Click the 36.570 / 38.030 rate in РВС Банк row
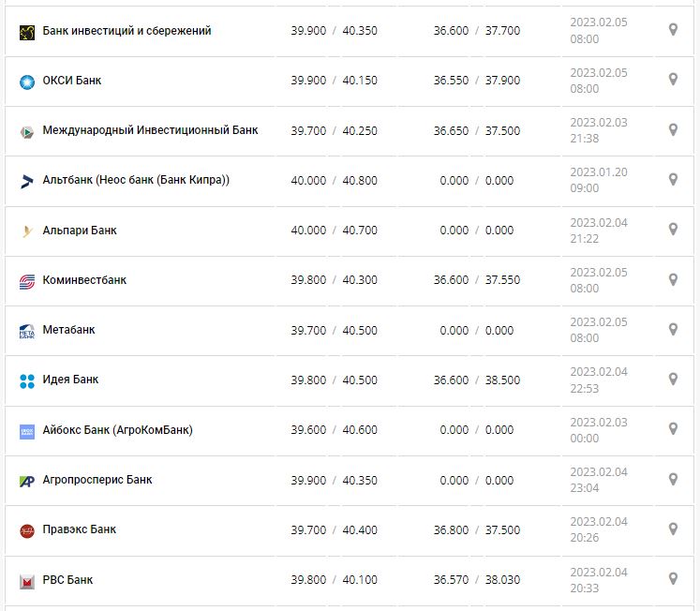Screen dimensions: 700x611 (x=476, y=580)
